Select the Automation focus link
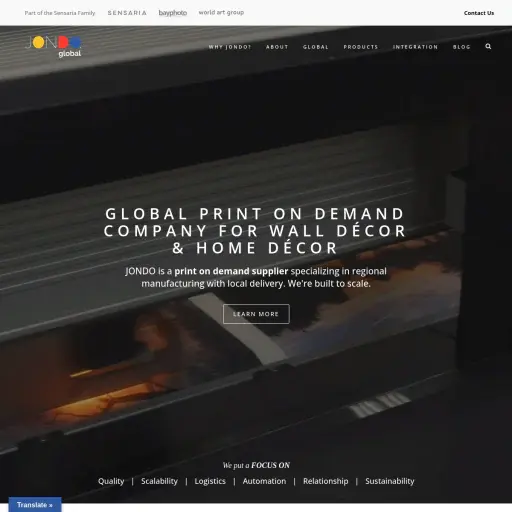Screen dimensions: 512x512 click(264, 481)
